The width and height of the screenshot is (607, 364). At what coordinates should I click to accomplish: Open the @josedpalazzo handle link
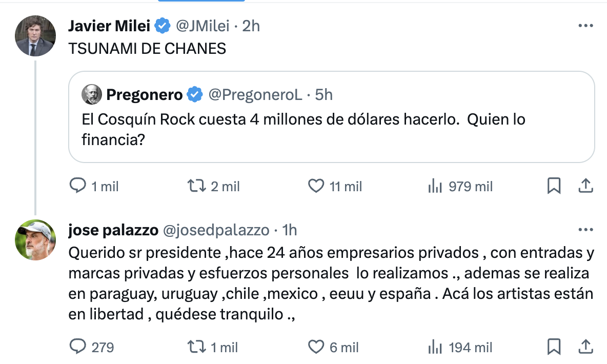click(x=216, y=230)
